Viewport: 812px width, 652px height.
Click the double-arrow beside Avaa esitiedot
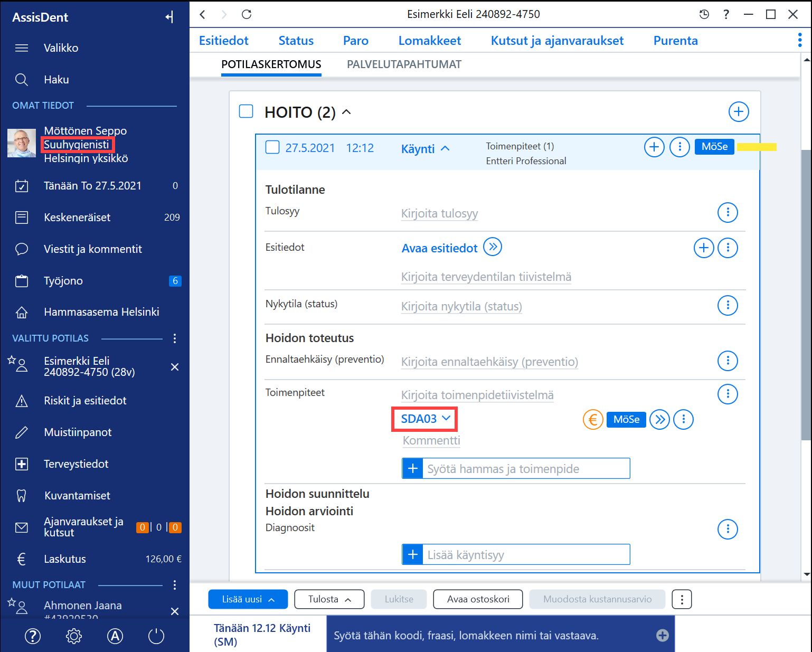point(493,247)
